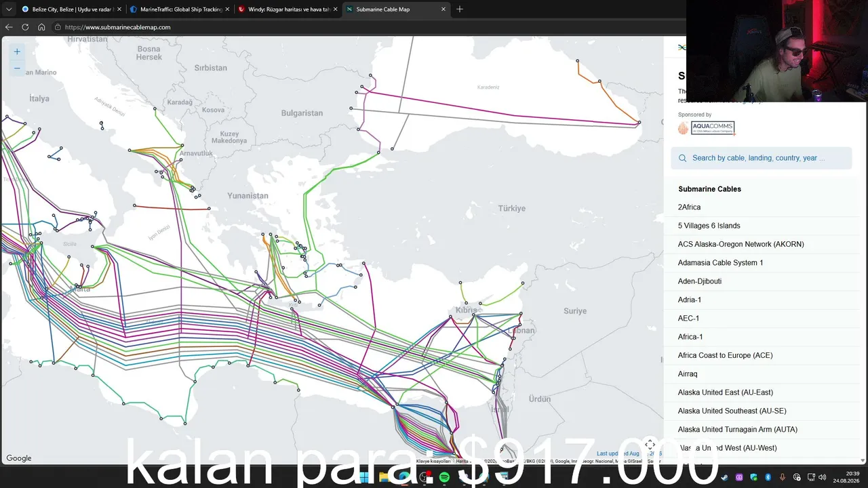
Task: Close the Windy tab
Action: coord(335,9)
